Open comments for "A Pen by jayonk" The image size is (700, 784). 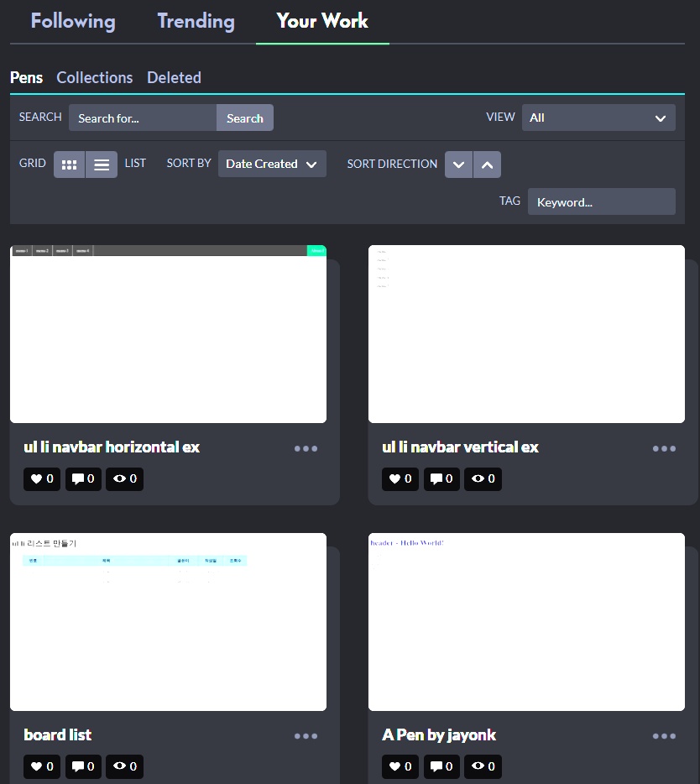coord(441,766)
